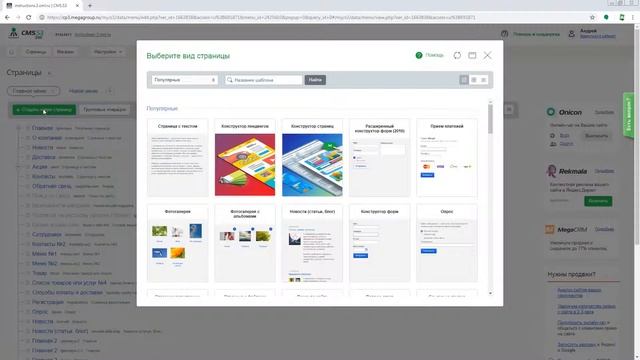Tick the checkbox for Товар page
Image resolution: width=640 pixels, height=360 pixels.
(28, 273)
